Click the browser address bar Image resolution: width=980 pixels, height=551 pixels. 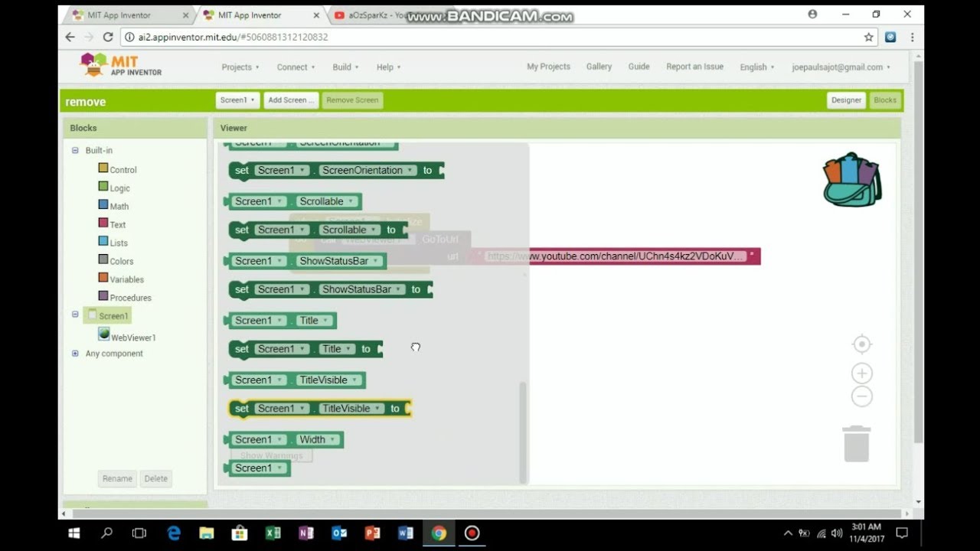tap(490, 37)
